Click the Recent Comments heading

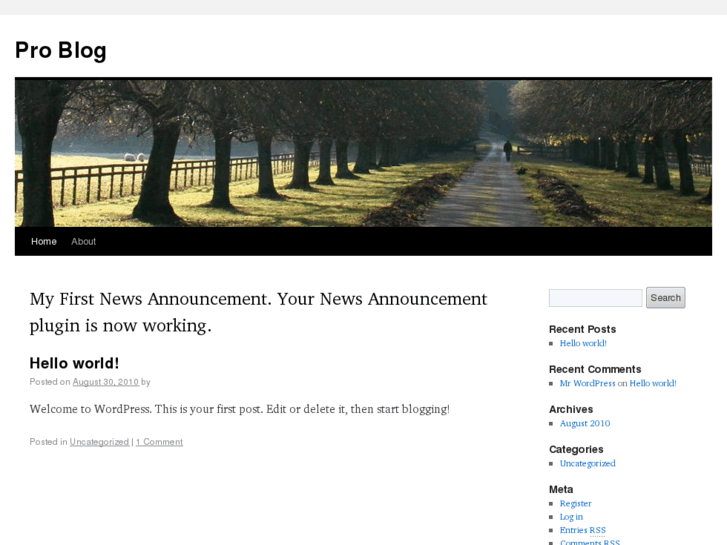coord(595,369)
